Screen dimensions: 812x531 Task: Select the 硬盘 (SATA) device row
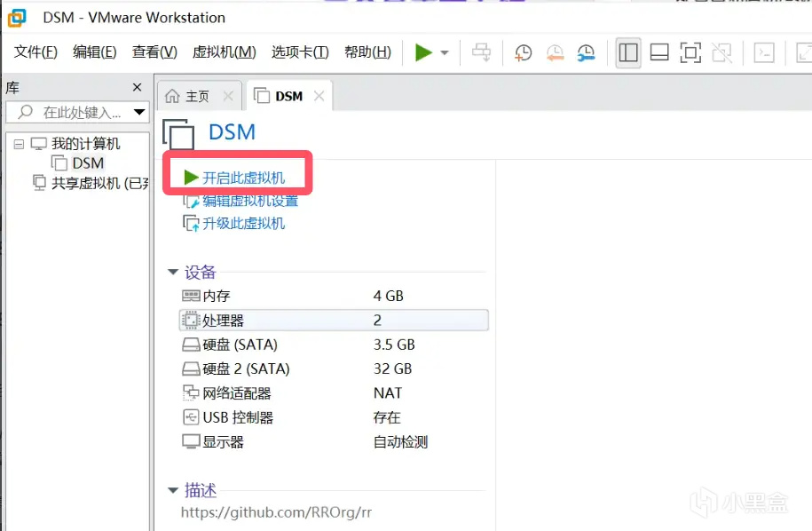(x=334, y=345)
